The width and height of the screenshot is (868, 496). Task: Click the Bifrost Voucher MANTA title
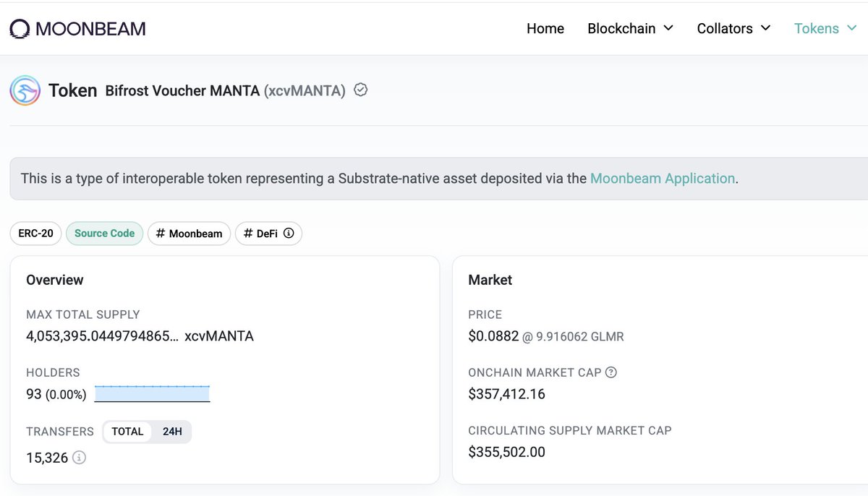182,90
